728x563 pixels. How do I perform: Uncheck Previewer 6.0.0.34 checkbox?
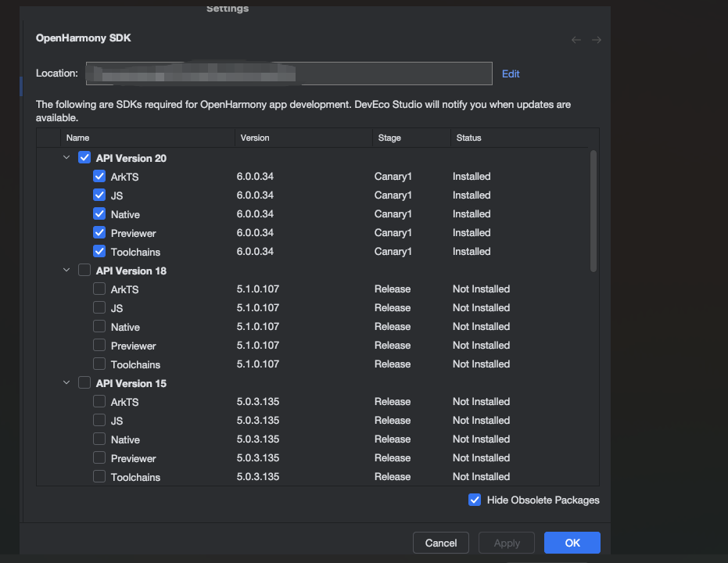pyautogui.click(x=99, y=232)
